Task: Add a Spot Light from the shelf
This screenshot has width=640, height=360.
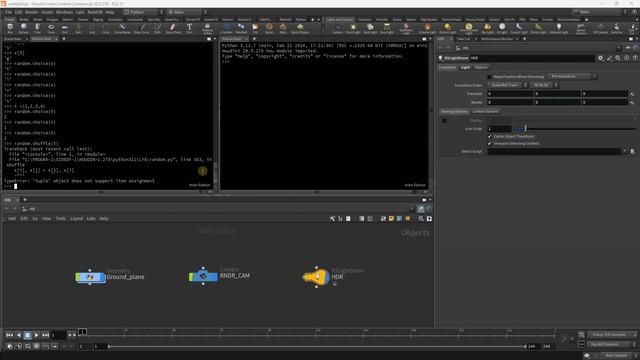Action: click(x=370, y=28)
